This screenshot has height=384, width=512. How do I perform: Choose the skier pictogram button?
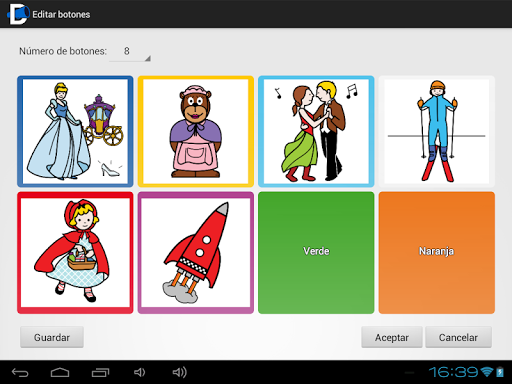(437, 131)
